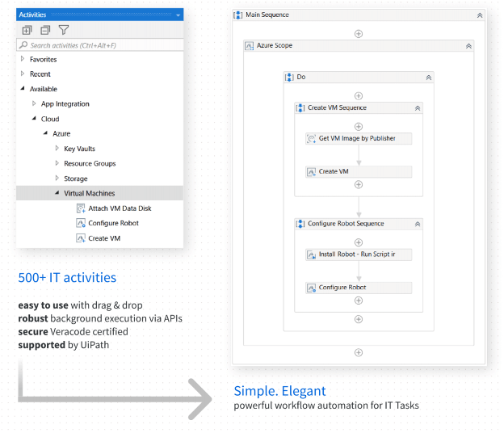Click the Create VM Sequence title text

(x=337, y=107)
